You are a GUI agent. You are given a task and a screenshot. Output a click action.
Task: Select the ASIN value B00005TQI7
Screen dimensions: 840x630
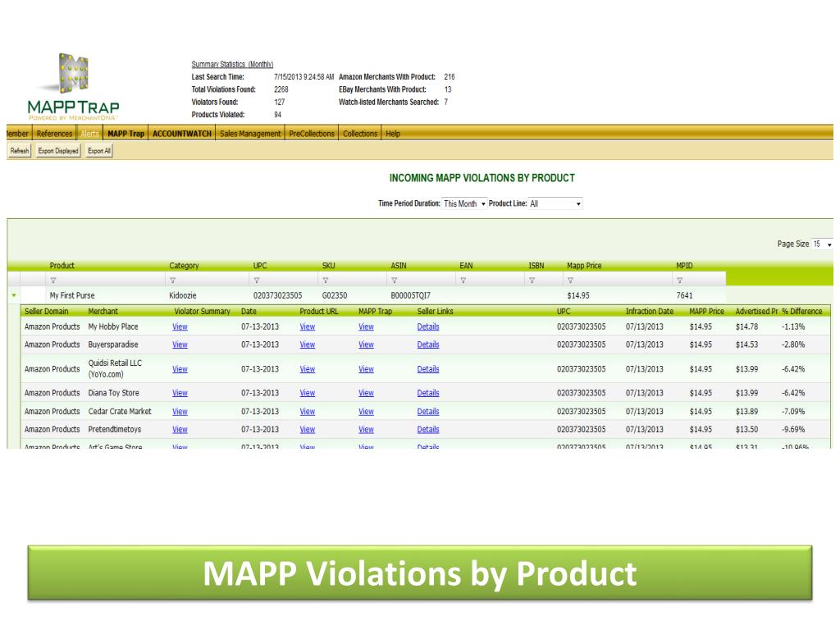(411, 295)
